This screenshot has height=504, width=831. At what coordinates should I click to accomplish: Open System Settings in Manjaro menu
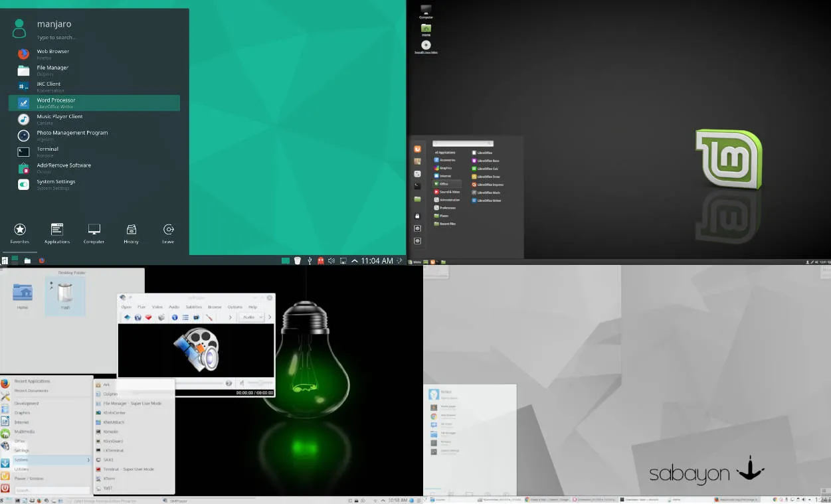94,184
